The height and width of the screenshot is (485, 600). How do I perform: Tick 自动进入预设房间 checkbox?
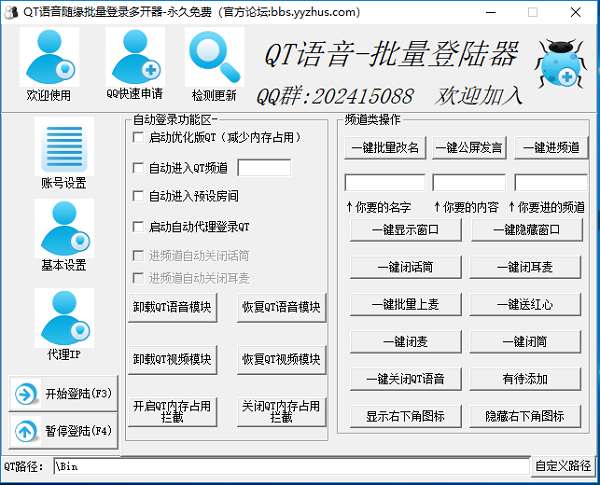[138, 196]
